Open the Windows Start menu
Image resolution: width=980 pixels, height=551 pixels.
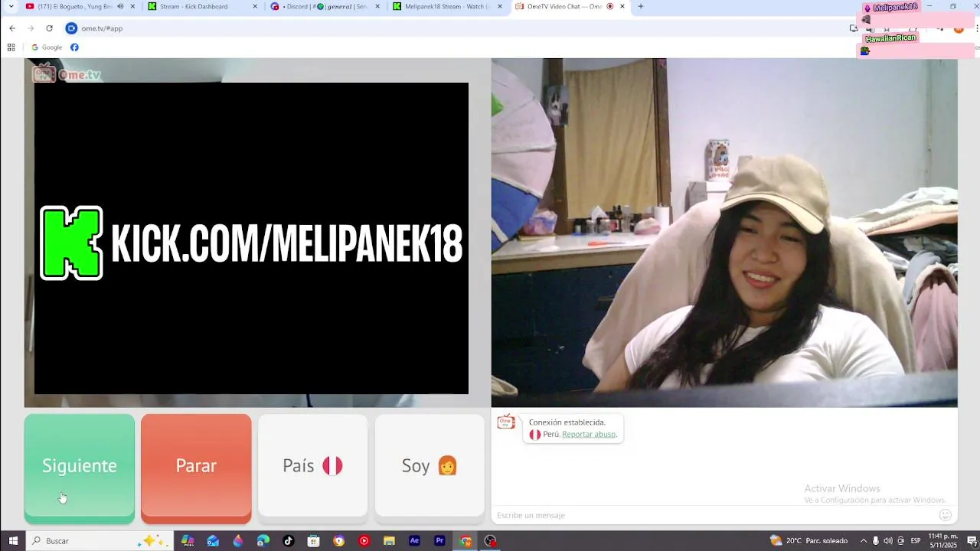tap(13, 541)
